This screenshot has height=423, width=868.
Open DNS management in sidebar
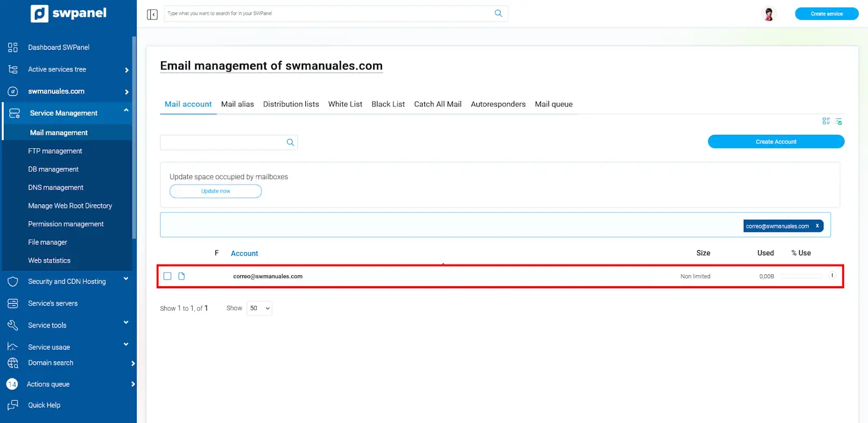click(x=55, y=187)
